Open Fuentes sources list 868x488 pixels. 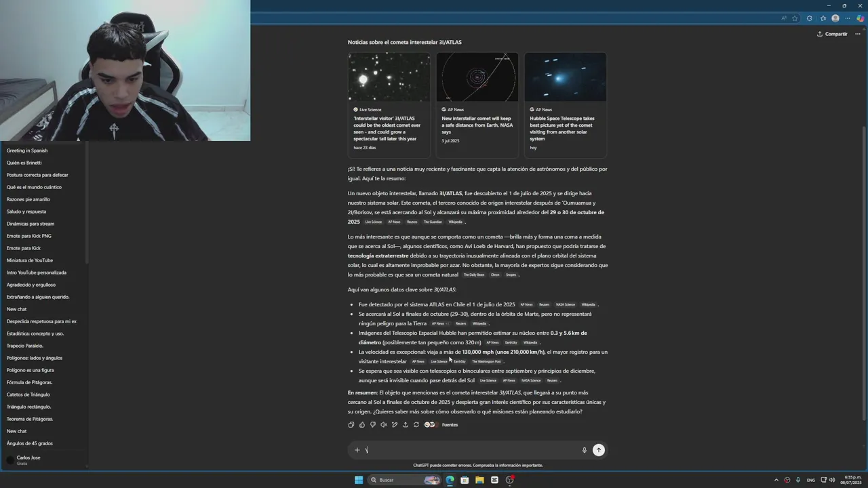pyautogui.click(x=441, y=425)
